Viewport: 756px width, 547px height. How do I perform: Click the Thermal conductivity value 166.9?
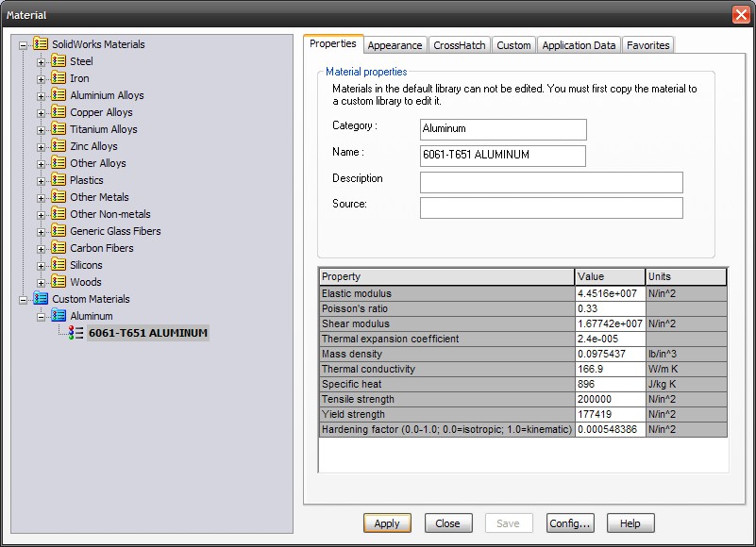coord(610,369)
